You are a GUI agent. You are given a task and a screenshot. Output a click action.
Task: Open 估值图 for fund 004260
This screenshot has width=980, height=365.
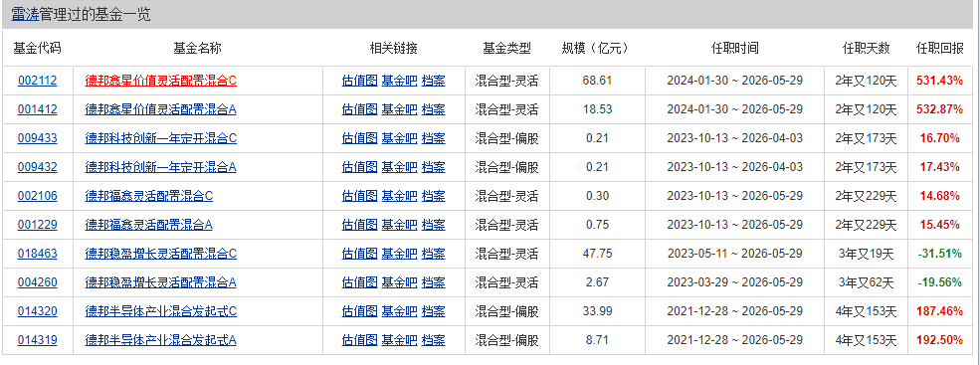tap(359, 282)
